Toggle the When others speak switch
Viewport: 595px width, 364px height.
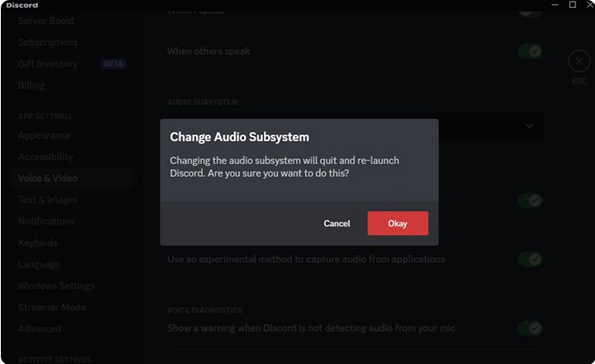(x=530, y=51)
